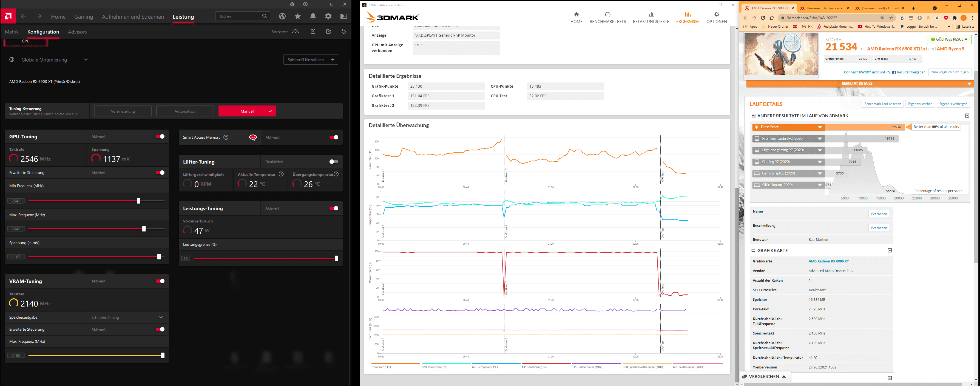
Task: Click Benchmark-Lauf ansehen button
Action: point(883,104)
